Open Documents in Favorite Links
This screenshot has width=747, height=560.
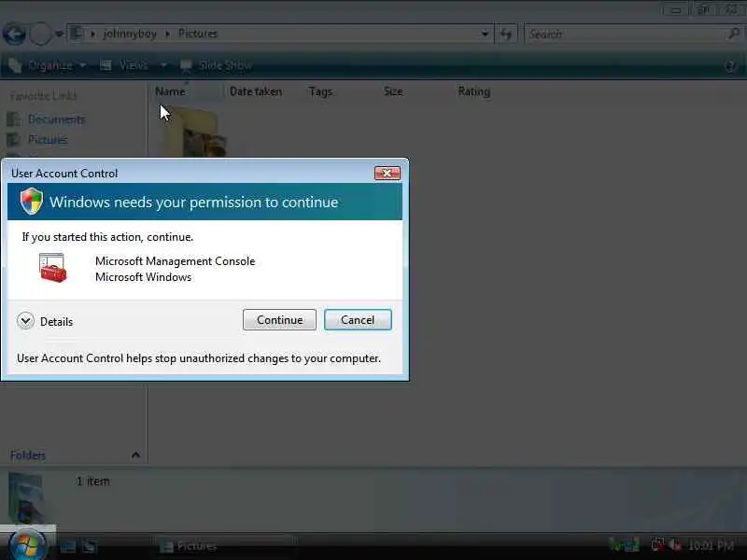pos(47,119)
